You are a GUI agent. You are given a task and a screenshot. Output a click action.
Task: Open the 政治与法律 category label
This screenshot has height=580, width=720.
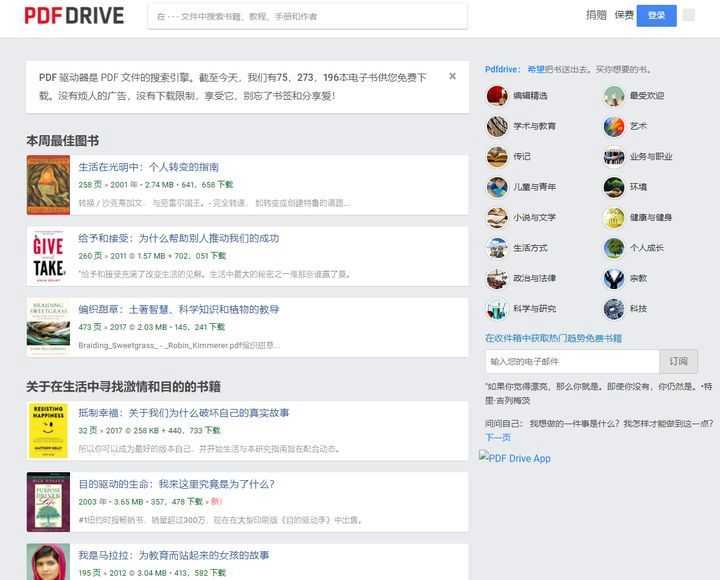(x=534, y=278)
